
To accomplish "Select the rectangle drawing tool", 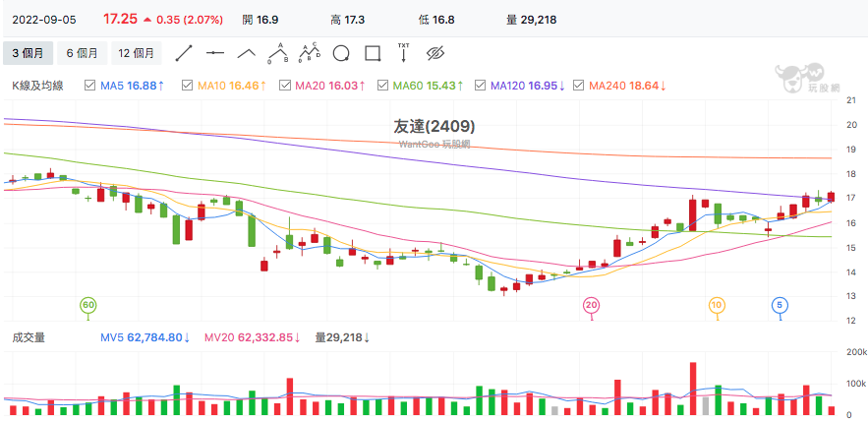I will pos(373,53).
